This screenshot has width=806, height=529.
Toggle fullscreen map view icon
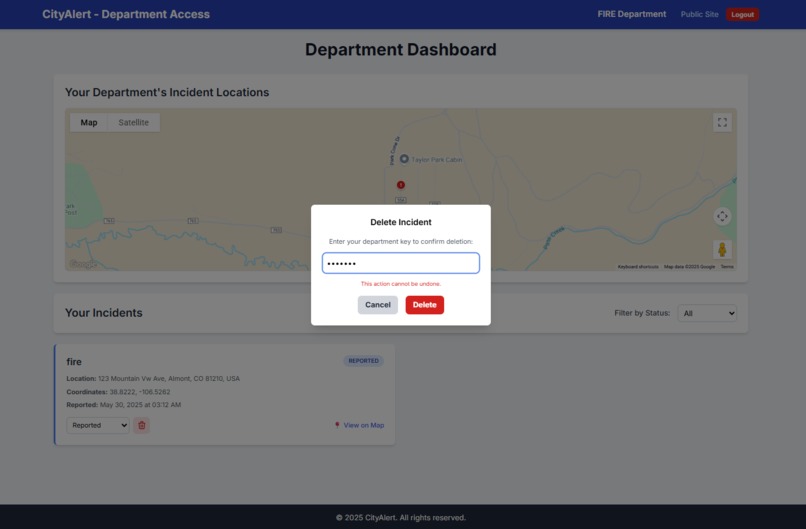pyautogui.click(x=722, y=122)
